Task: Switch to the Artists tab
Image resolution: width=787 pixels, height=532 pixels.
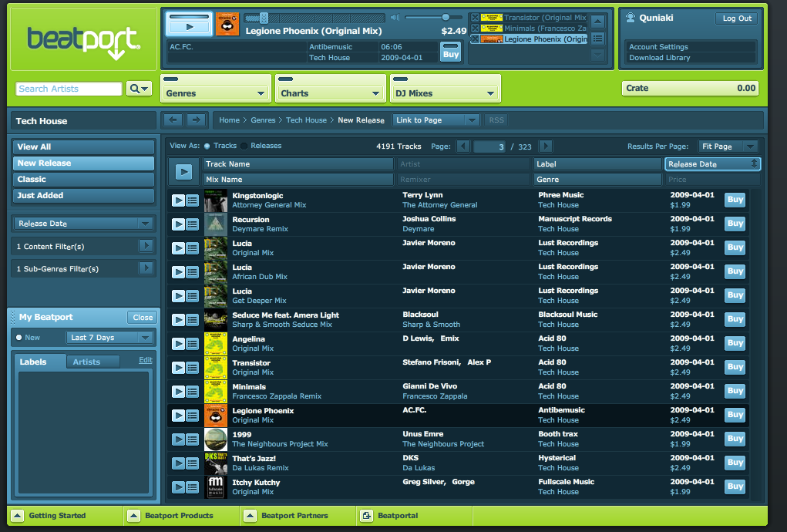Action: tap(92, 362)
